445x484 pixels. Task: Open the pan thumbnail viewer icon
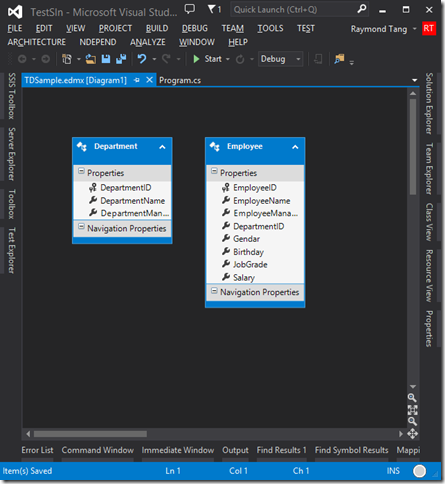tap(413, 434)
